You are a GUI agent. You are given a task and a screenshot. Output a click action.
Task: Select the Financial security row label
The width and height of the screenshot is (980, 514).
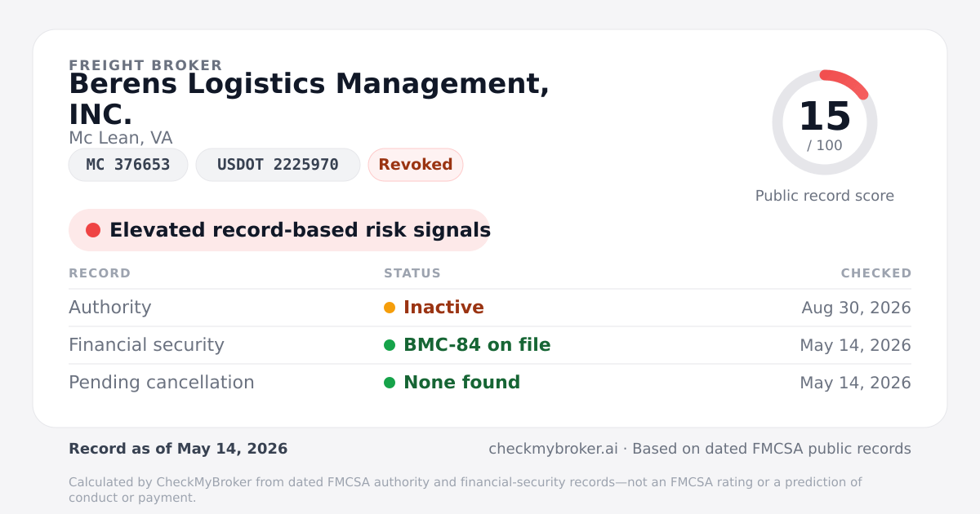[146, 345]
